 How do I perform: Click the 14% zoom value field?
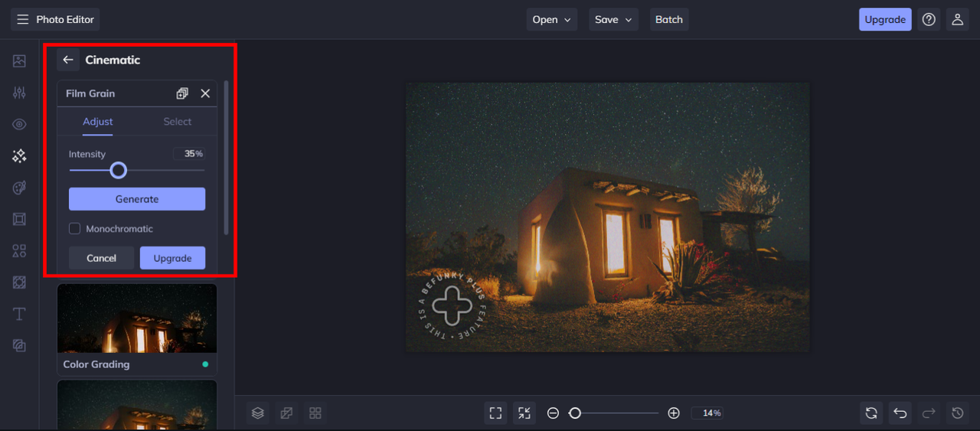[707, 413]
